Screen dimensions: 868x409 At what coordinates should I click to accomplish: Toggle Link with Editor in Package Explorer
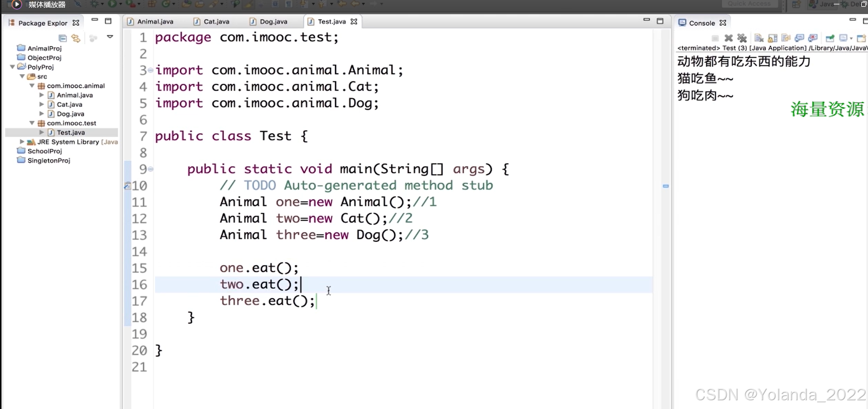[x=76, y=38]
